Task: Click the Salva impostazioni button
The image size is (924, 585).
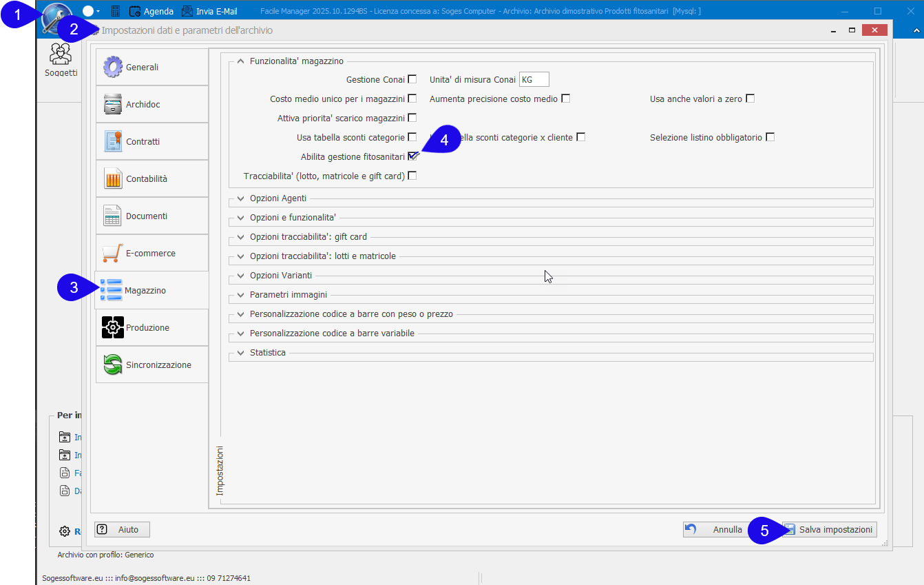Action: (x=829, y=530)
